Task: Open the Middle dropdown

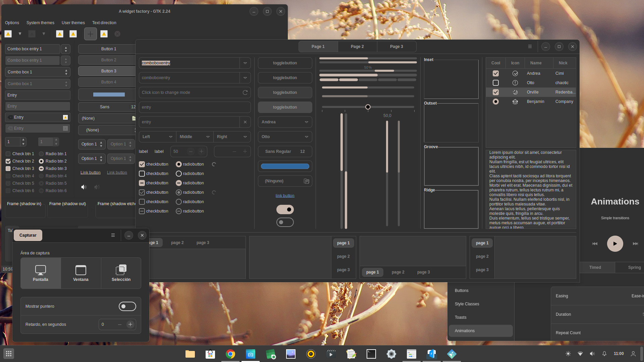Action: click(x=195, y=137)
